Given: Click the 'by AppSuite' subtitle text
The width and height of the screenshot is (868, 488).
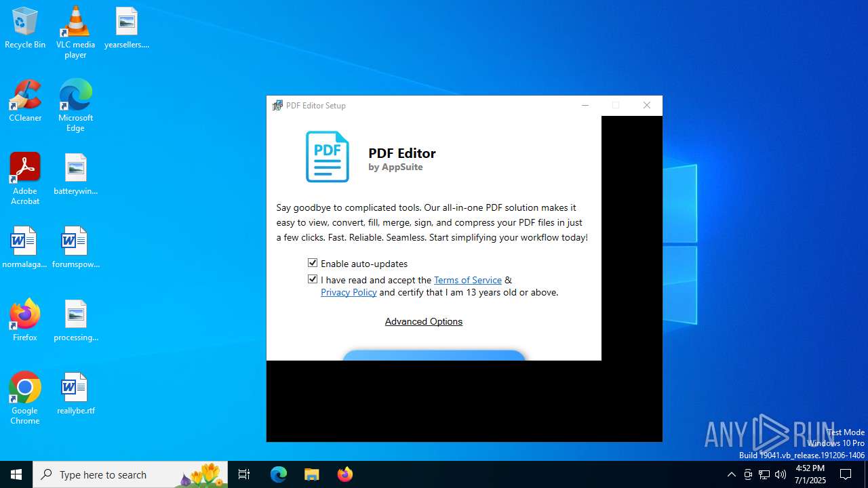Looking at the screenshot, I should 395,167.
